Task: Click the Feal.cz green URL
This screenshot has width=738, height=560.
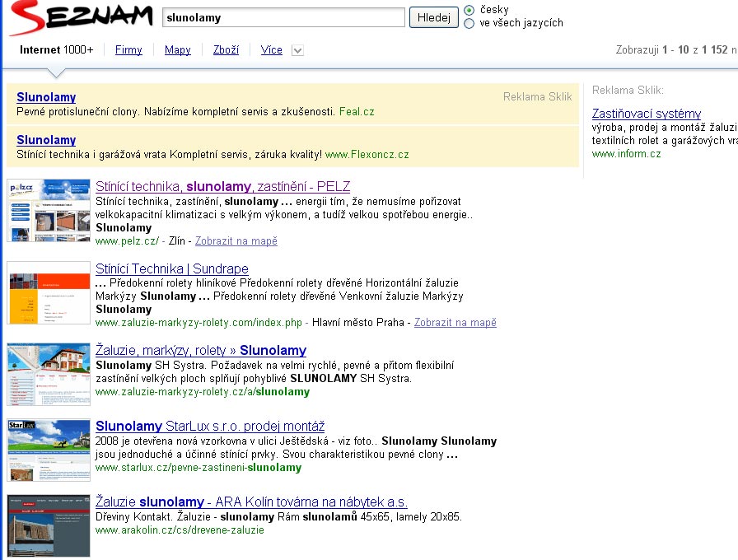Action: coord(357,111)
